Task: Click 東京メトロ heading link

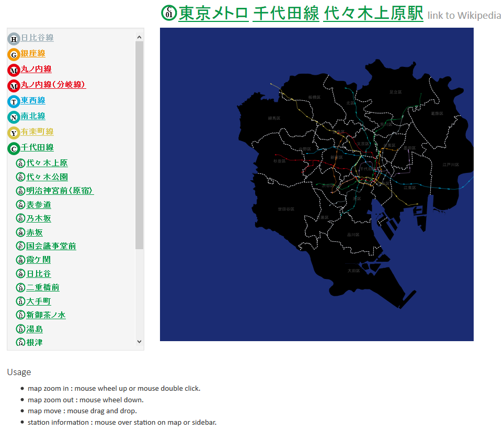Action: coord(214,14)
